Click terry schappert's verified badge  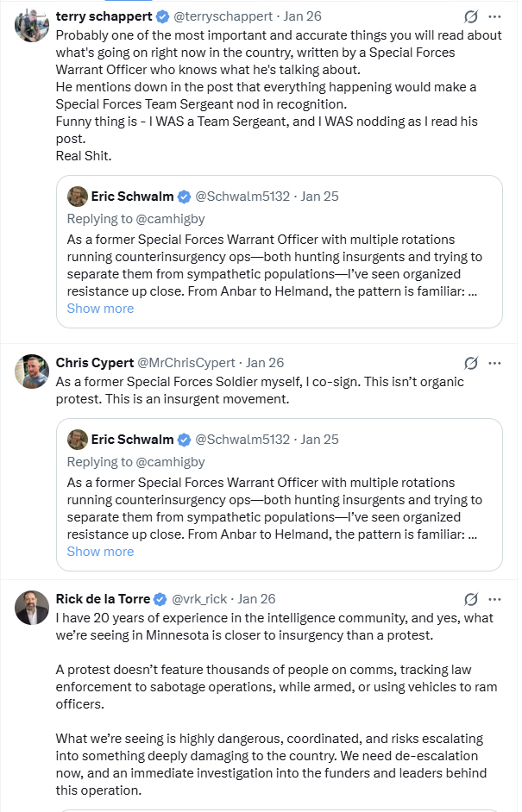[161, 16]
